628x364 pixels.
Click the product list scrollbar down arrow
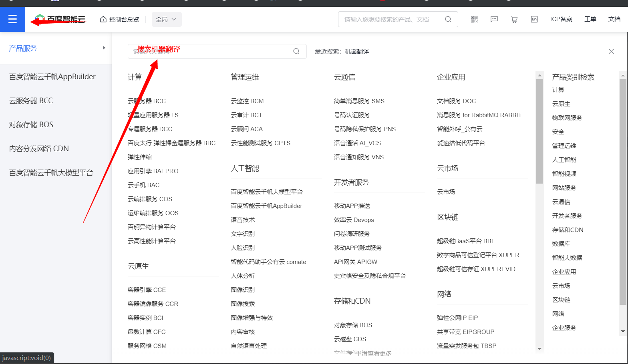[x=539, y=349]
